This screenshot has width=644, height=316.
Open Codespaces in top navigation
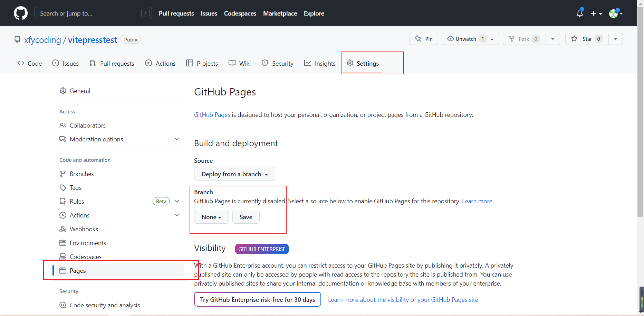(240, 13)
